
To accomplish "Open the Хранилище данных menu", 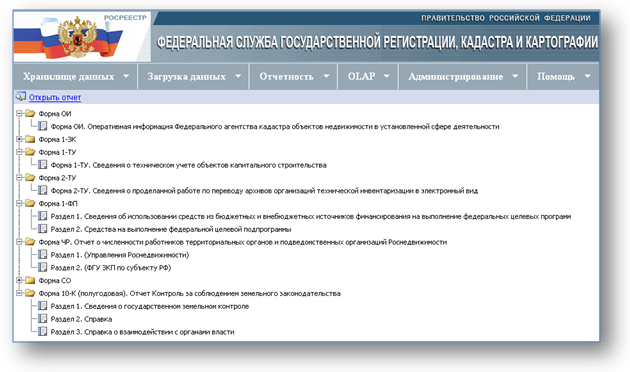I will point(76,76).
